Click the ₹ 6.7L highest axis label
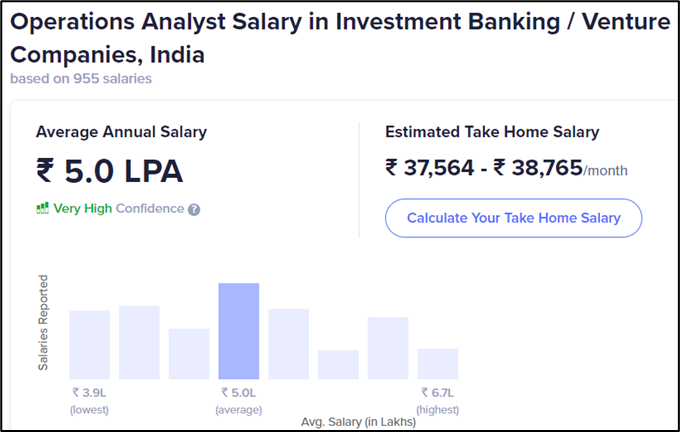The height and width of the screenshot is (432, 680). pyautogui.click(x=438, y=401)
